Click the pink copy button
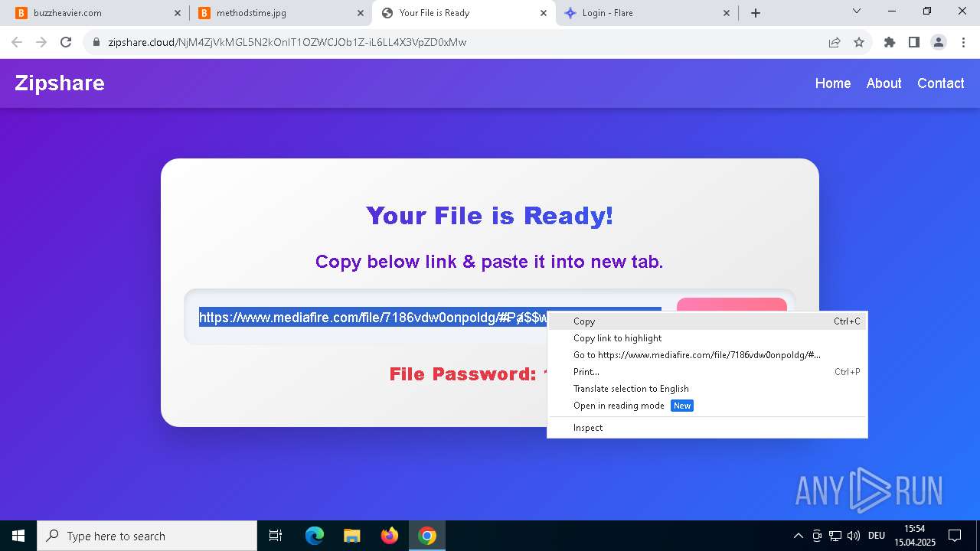The height and width of the screenshot is (551, 980). click(731, 305)
